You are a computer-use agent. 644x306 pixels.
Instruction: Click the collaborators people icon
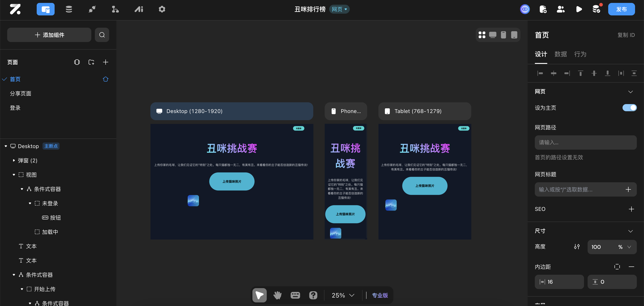(x=561, y=9)
